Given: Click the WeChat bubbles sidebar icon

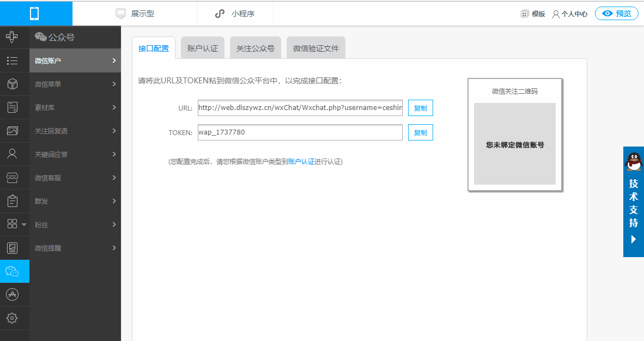Looking at the screenshot, I should pos(12,271).
